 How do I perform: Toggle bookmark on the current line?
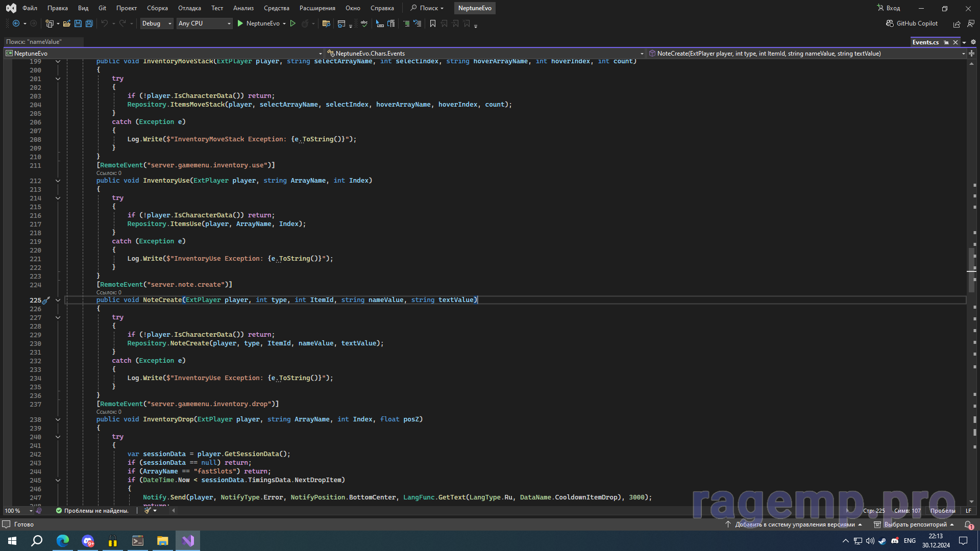433,23
